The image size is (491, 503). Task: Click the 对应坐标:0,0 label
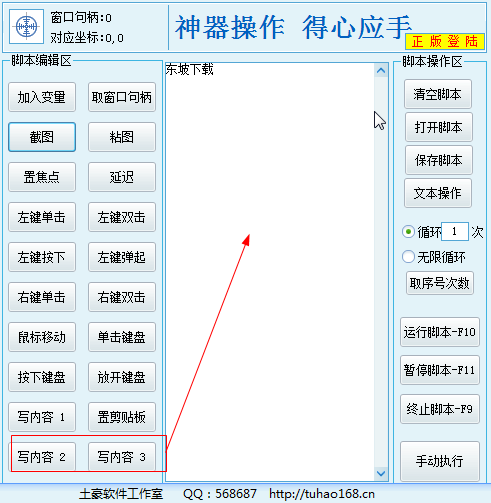(87, 38)
